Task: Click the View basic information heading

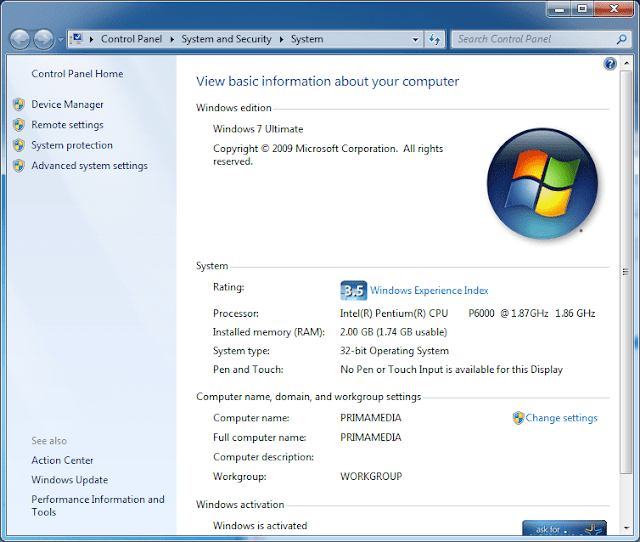Action: click(327, 82)
